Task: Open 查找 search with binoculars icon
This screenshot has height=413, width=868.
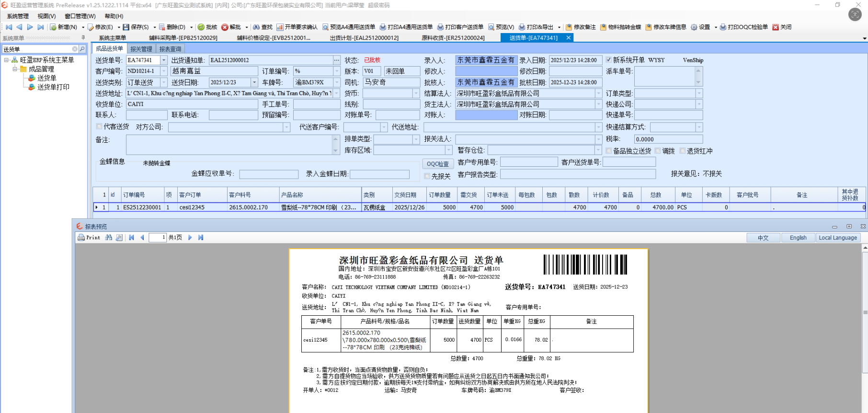Action: point(256,27)
